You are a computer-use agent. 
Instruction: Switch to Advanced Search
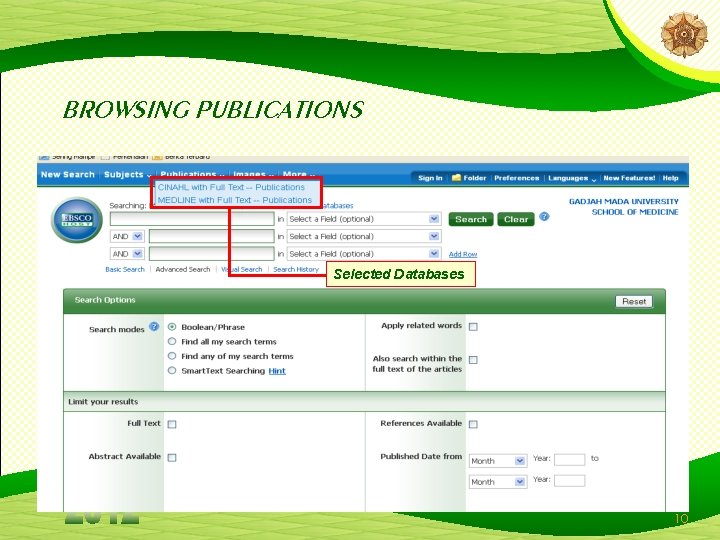tap(183, 270)
